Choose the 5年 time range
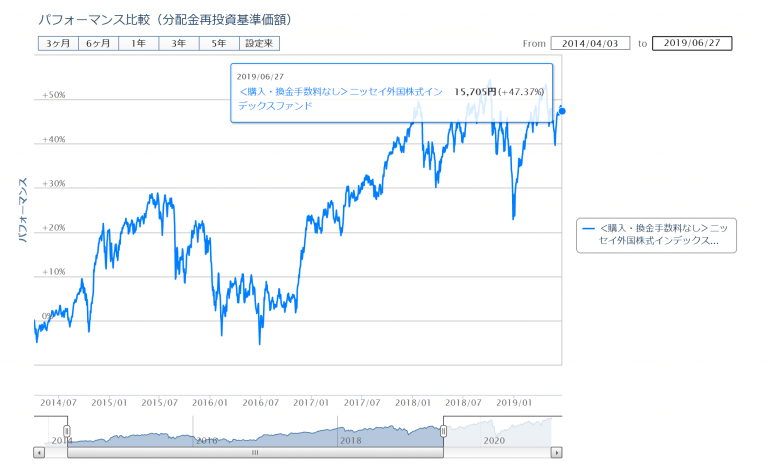This screenshot has width=768, height=473. click(219, 43)
